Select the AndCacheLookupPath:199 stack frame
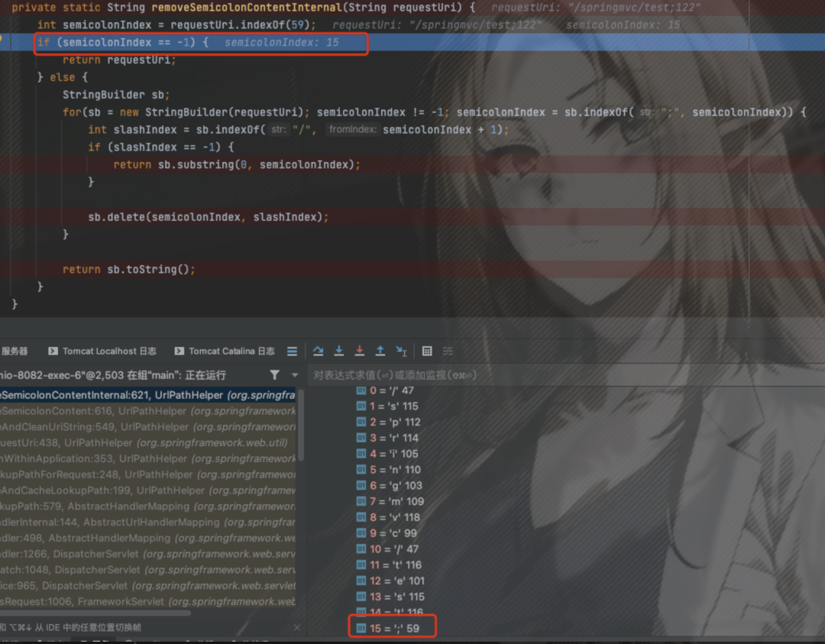The width and height of the screenshot is (825, 644). pyautogui.click(x=148, y=490)
